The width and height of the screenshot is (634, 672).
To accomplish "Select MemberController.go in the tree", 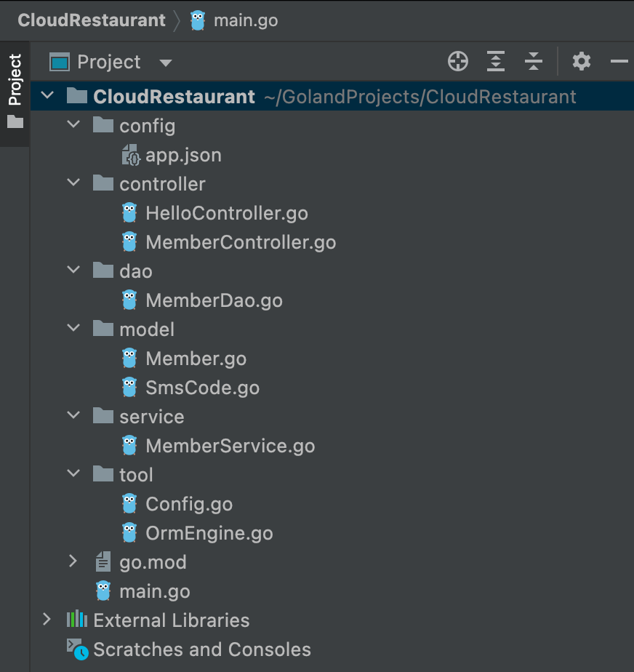I will pyautogui.click(x=241, y=242).
